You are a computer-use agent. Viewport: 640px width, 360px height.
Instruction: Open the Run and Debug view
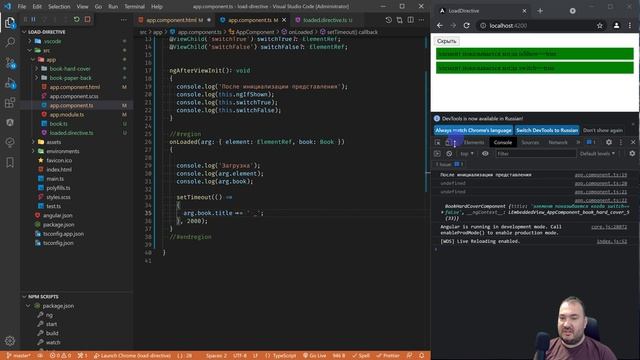[10, 83]
